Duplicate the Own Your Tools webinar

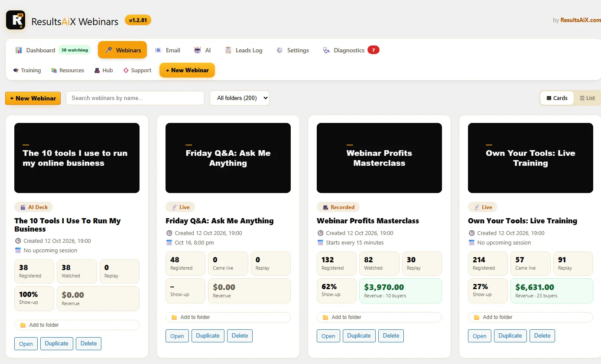tap(510, 336)
